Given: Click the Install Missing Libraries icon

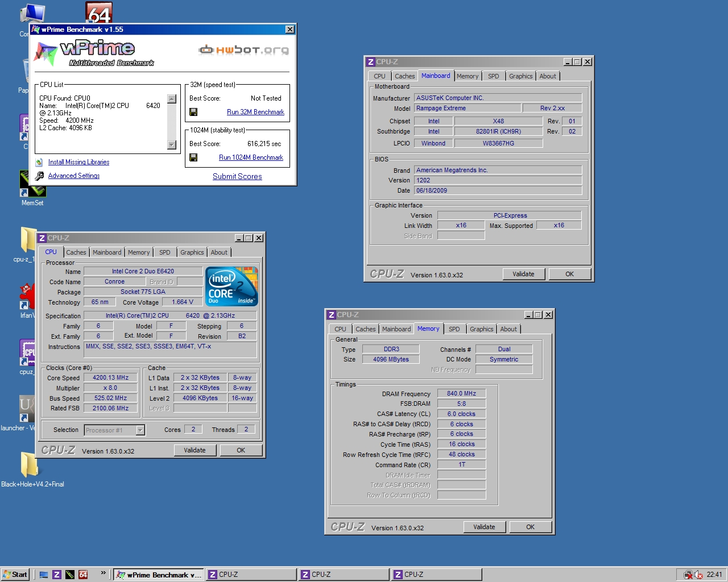Looking at the screenshot, I should (x=39, y=163).
